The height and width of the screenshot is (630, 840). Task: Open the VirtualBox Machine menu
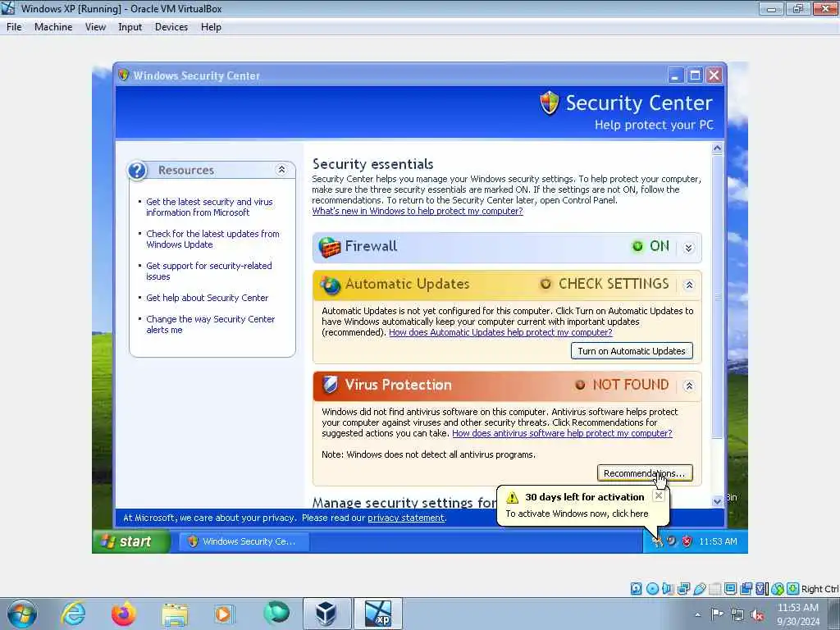(53, 27)
